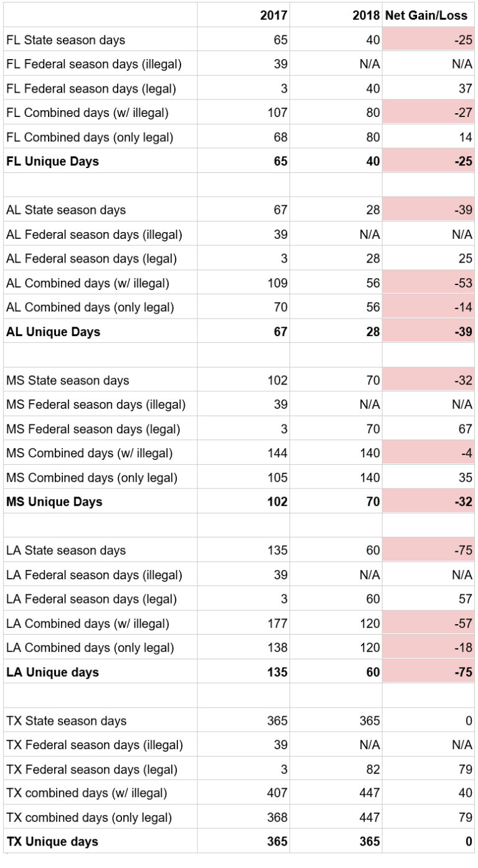
Task: Select the Net Gain/Loss header cell
Action: point(428,16)
